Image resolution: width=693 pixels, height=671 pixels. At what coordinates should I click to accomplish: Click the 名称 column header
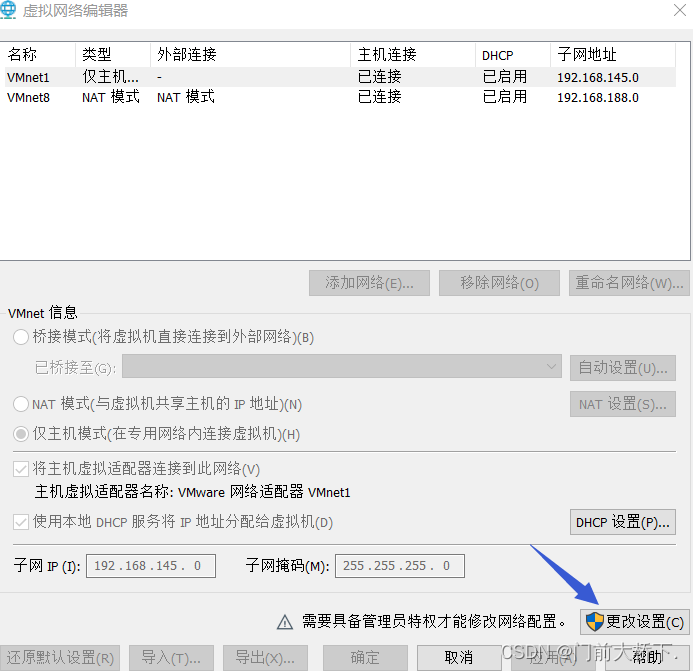tap(38, 54)
